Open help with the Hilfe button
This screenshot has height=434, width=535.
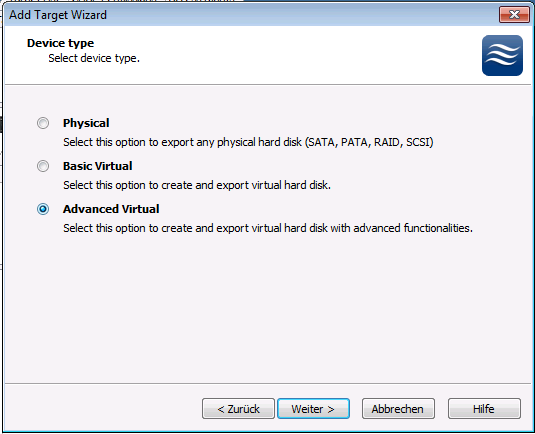tap(484, 408)
